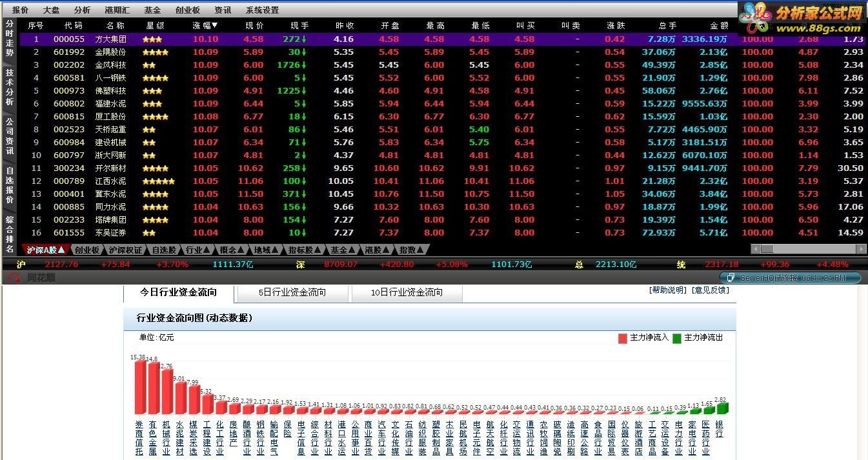
Task: Expand the 指数 tab dropdown
Action: [x=420, y=250]
